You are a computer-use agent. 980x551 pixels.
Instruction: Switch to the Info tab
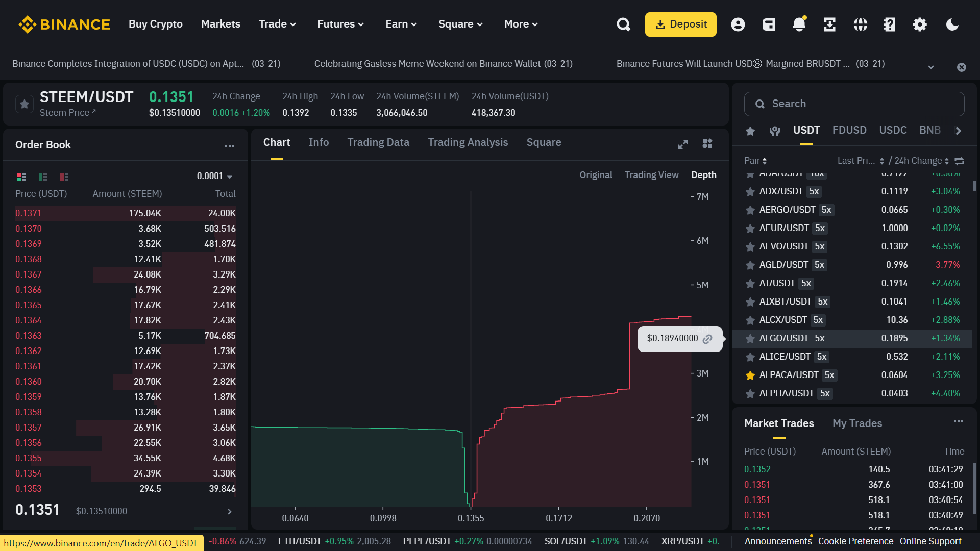(318, 142)
